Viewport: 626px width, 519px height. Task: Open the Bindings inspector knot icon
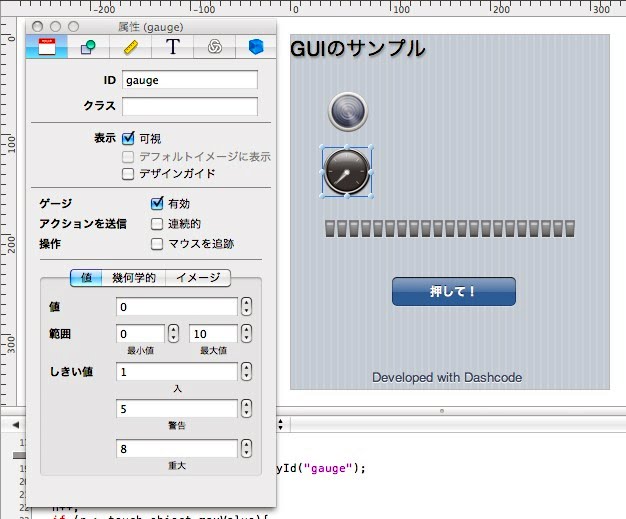(x=214, y=46)
